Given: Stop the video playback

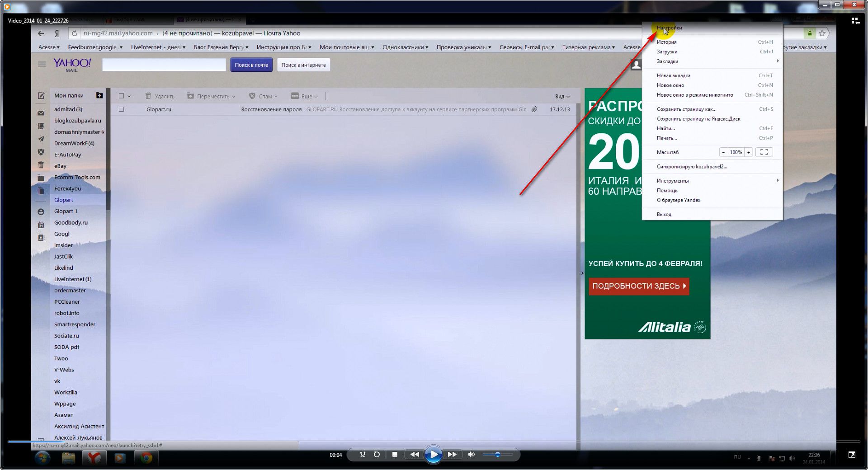Looking at the screenshot, I should (395, 455).
